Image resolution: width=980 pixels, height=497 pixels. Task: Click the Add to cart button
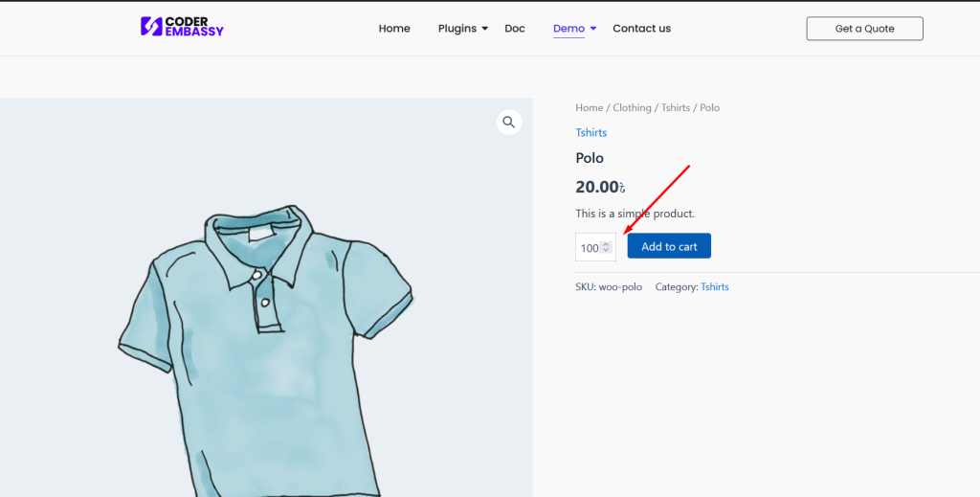[669, 246]
